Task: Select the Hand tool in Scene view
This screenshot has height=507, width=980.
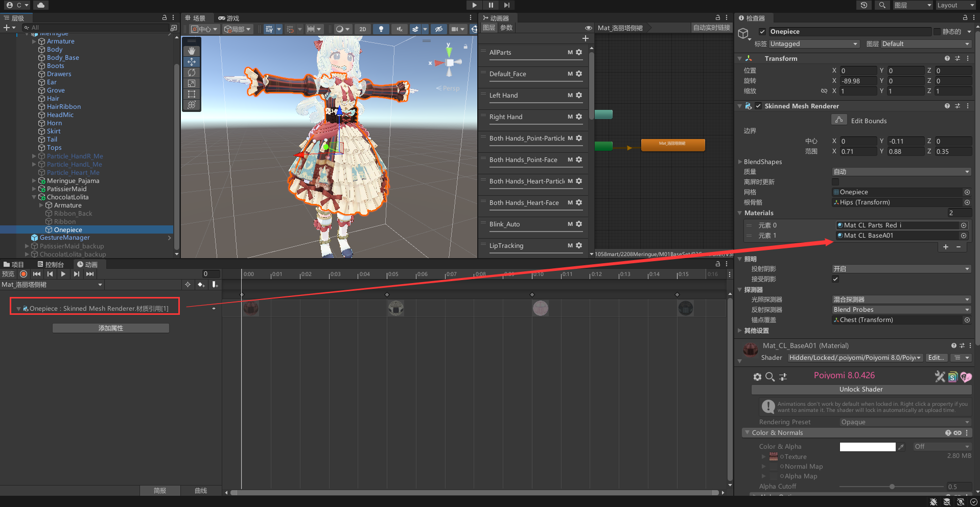Action: (x=192, y=51)
